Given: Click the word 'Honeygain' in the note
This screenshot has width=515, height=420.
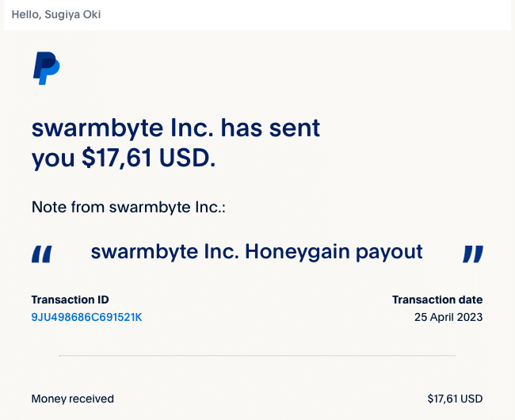Looking at the screenshot, I should point(298,252).
